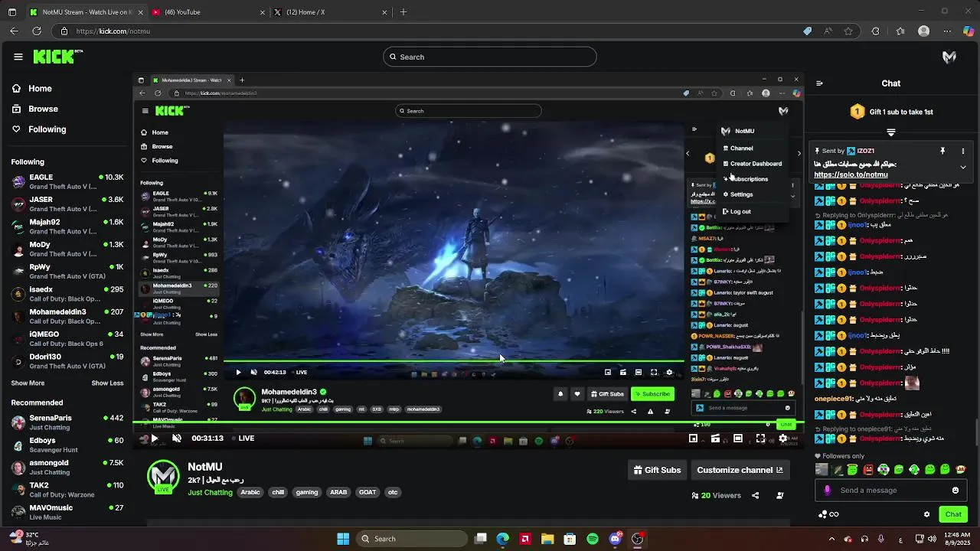Select the gaming tag under NotMU
980x551 pixels.
(307, 492)
